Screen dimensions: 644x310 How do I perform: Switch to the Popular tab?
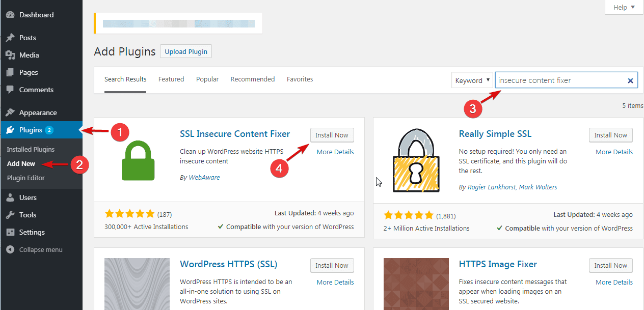click(207, 79)
